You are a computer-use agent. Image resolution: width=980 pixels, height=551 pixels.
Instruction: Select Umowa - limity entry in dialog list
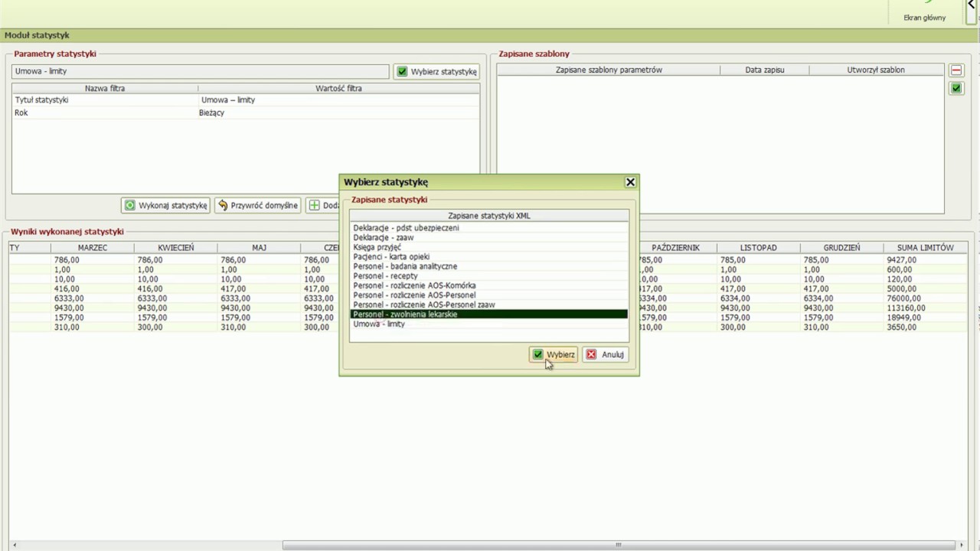[488, 324]
